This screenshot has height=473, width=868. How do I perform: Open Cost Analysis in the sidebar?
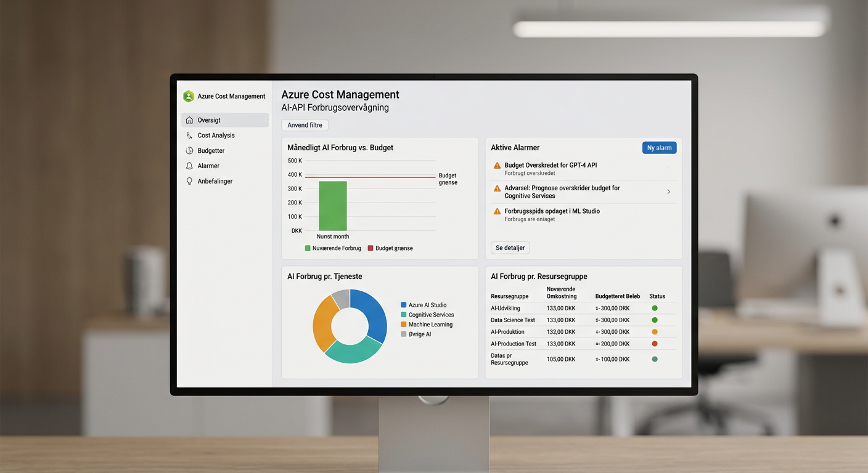point(225,135)
